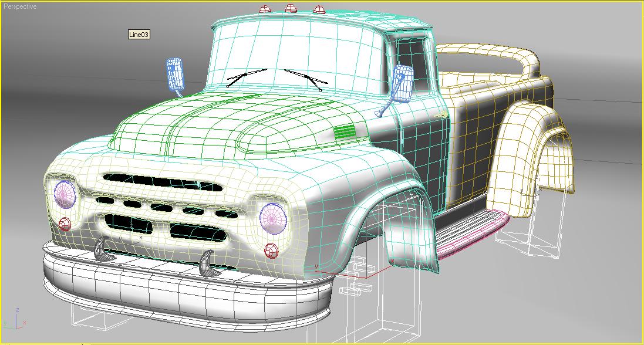Pick the windshield wiper on the right
This screenshot has height=345, width=644.
click(304, 80)
